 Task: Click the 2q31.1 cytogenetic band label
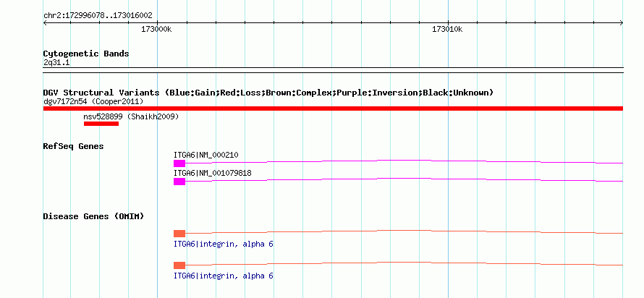(56, 62)
